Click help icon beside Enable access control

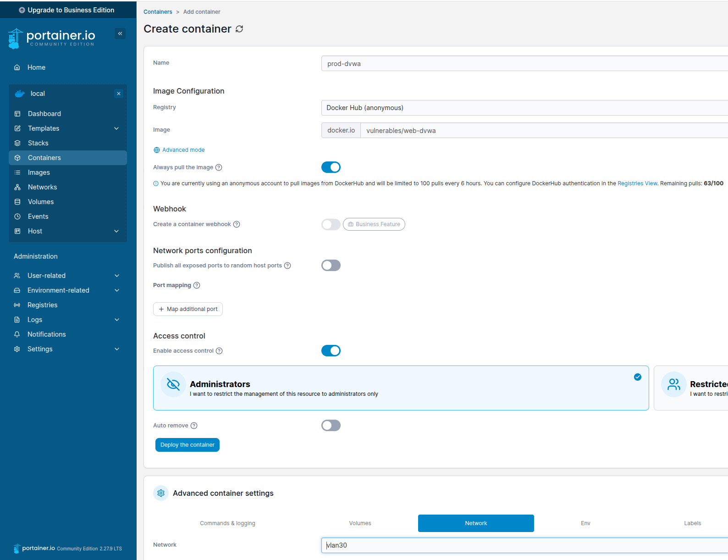pyautogui.click(x=219, y=351)
